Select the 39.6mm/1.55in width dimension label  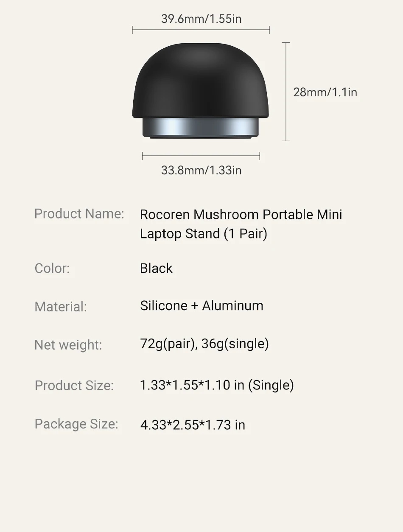[201, 19]
